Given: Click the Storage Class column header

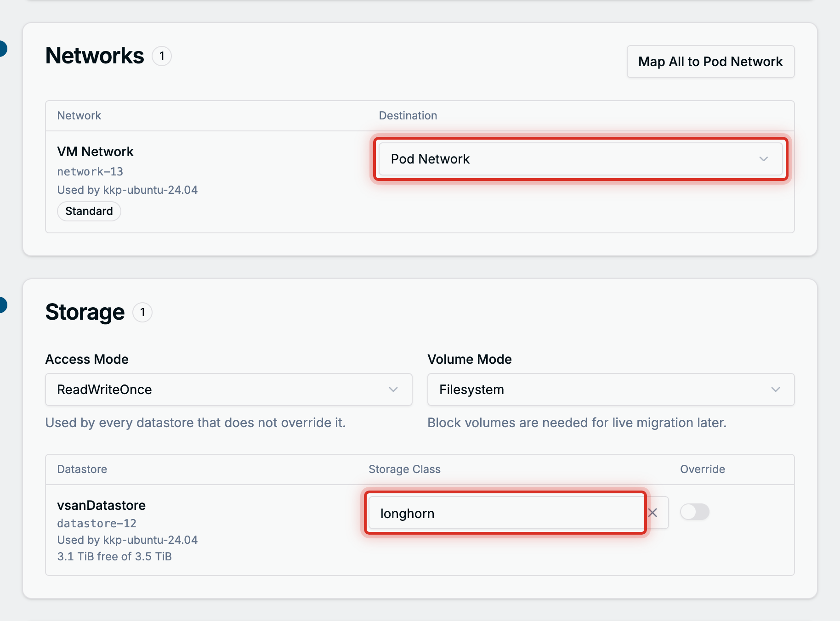Looking at the screenshot, I should [x=404, y=469].
